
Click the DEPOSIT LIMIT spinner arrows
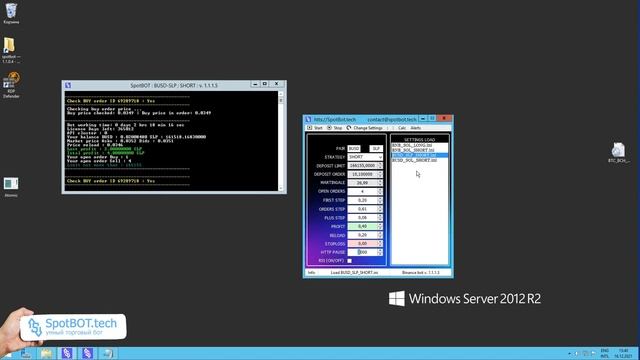click(380, 165)
